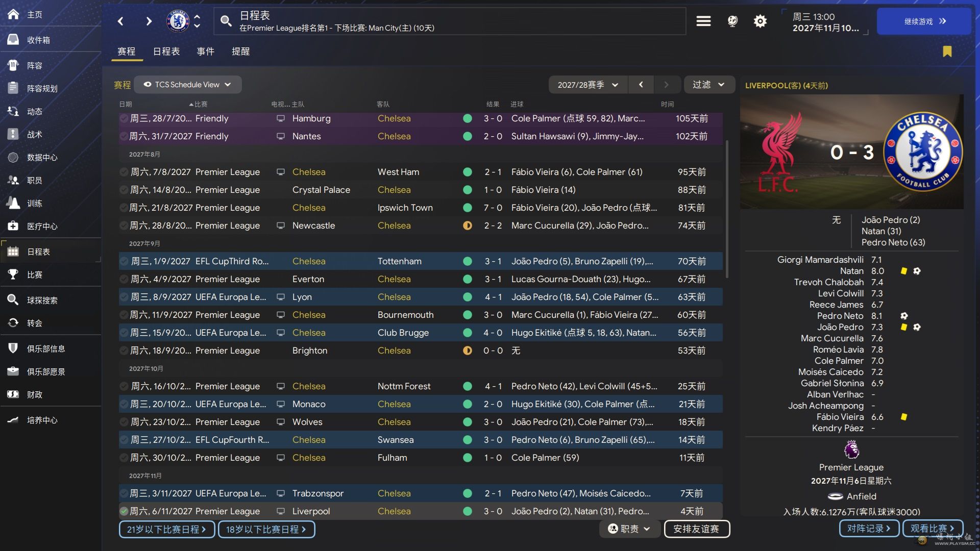Screen dimensions: 980x551
Task: Open the 主页 home sidebar icon
Action: (x=13, y=14)
